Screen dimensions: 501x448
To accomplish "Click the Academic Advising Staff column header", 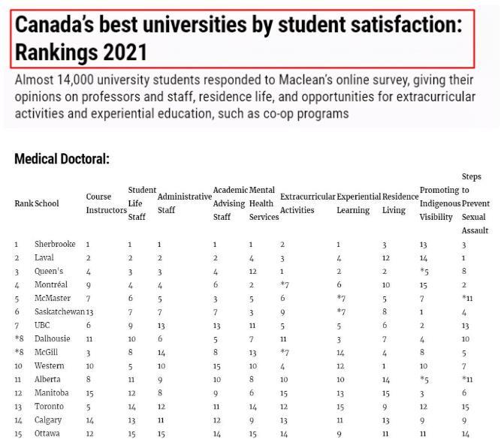I will [x=231, y=203].
